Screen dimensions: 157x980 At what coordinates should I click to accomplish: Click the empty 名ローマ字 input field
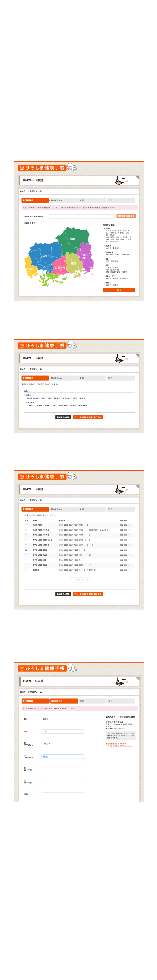(63, 781)
